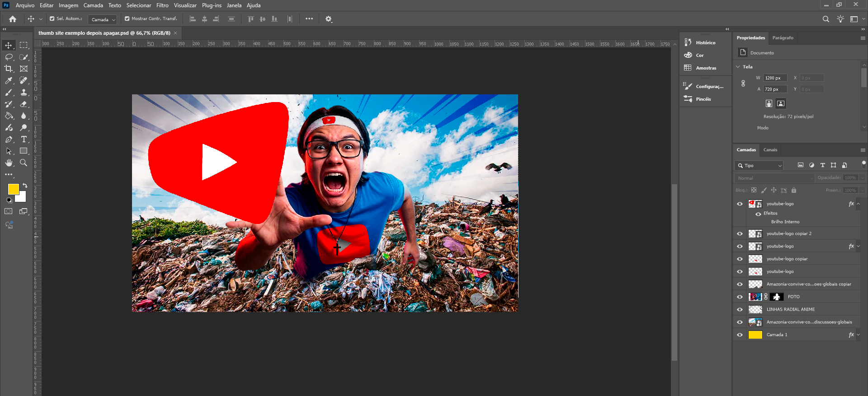Pick the Quick Selection tool
The width and height of the screenshot is (868, 396).
(24, 57)
